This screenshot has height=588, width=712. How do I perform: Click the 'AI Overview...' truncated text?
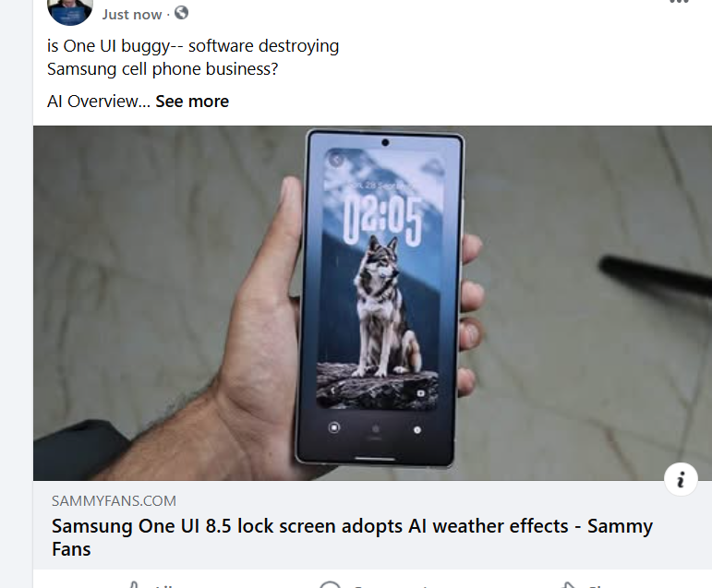(x=99, y=102)
